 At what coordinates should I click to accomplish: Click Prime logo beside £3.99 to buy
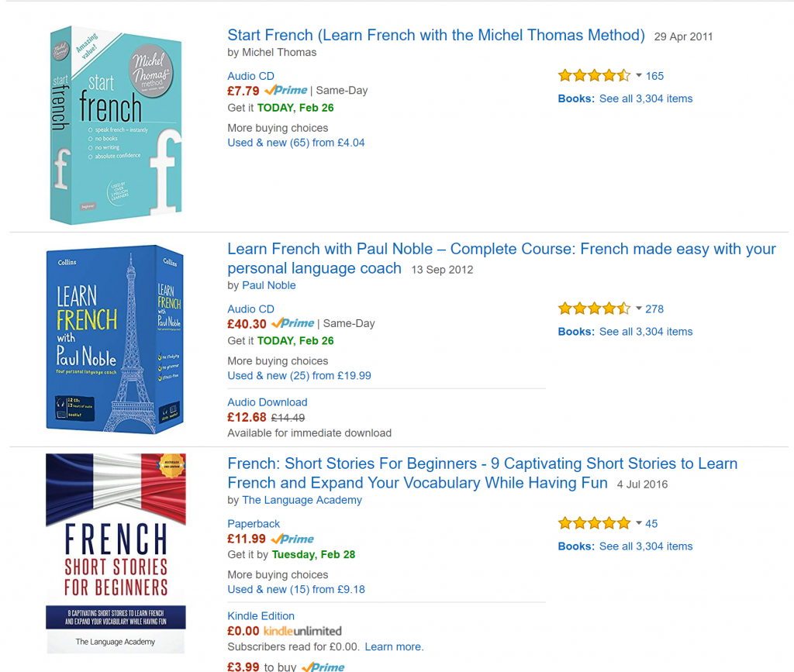click(323, 667)
